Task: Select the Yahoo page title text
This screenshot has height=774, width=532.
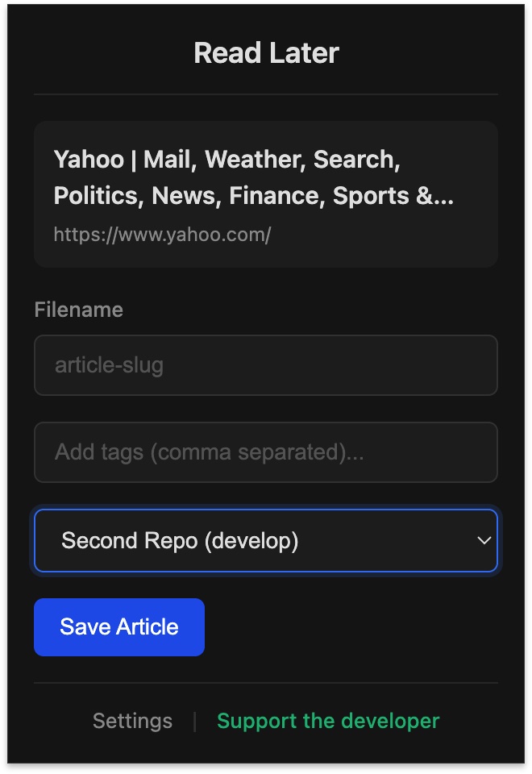Action: 253,177
